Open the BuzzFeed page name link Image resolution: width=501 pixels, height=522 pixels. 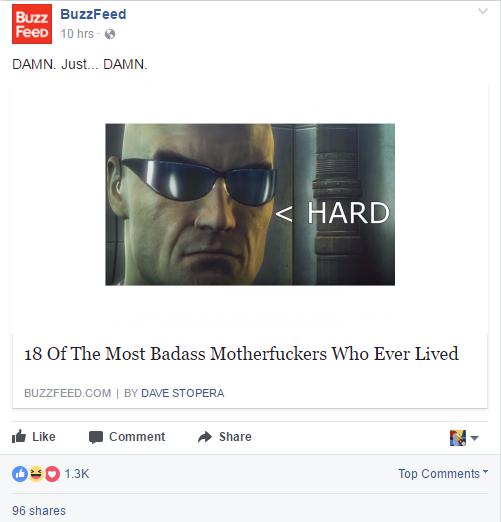(x=93, y=14)
